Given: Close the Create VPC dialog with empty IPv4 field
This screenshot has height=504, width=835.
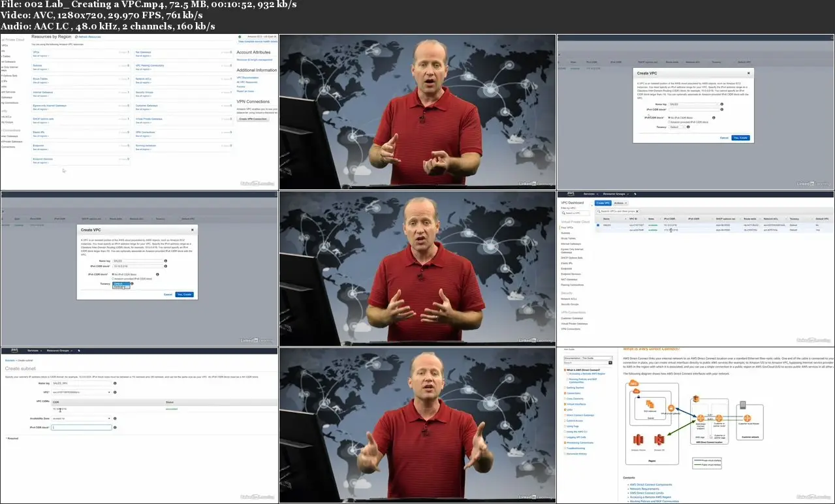Looking at the screenshot, I should [x=749, y=73].
